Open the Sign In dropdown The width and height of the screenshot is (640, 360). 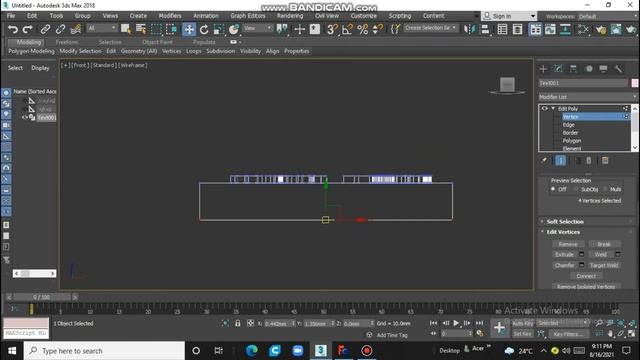pos(509,16)
